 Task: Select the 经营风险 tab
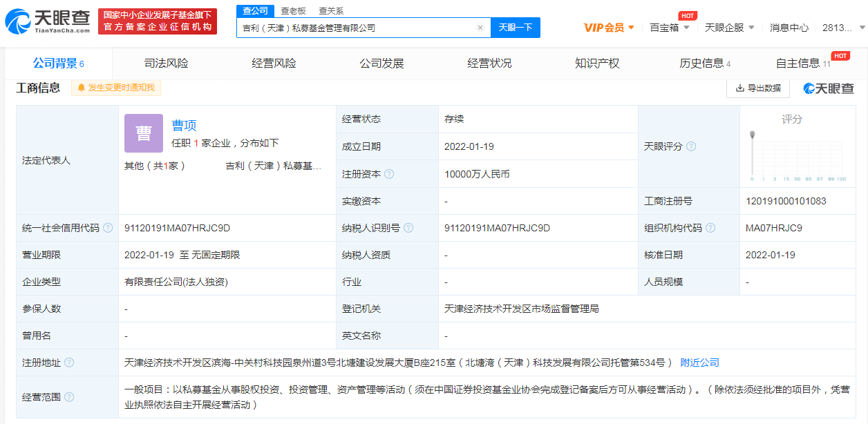click(274, 64)
